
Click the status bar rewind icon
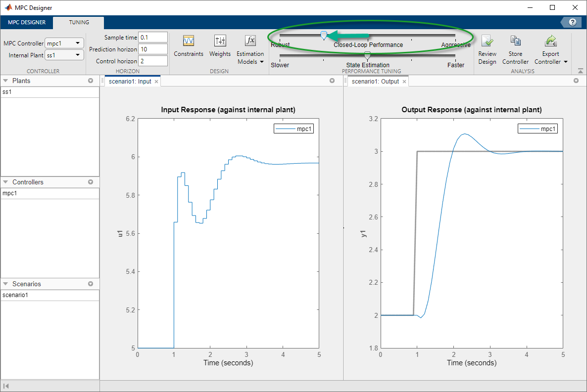click(6, 386)
